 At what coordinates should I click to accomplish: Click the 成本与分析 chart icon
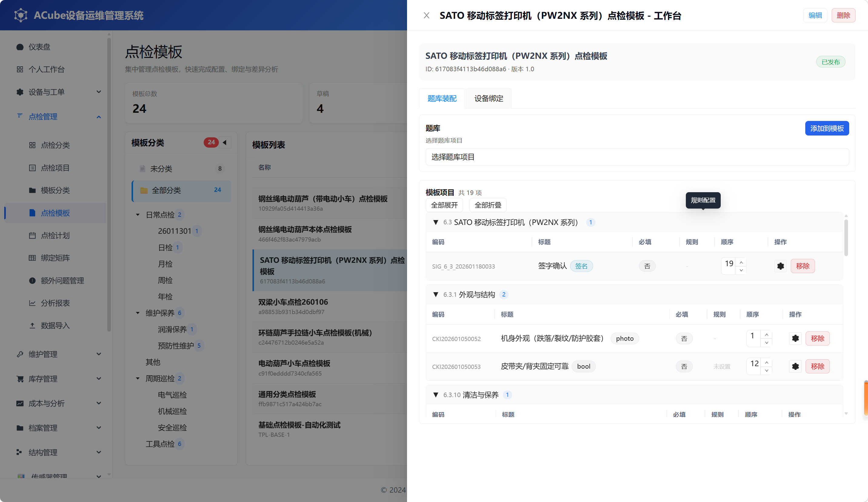20,403
